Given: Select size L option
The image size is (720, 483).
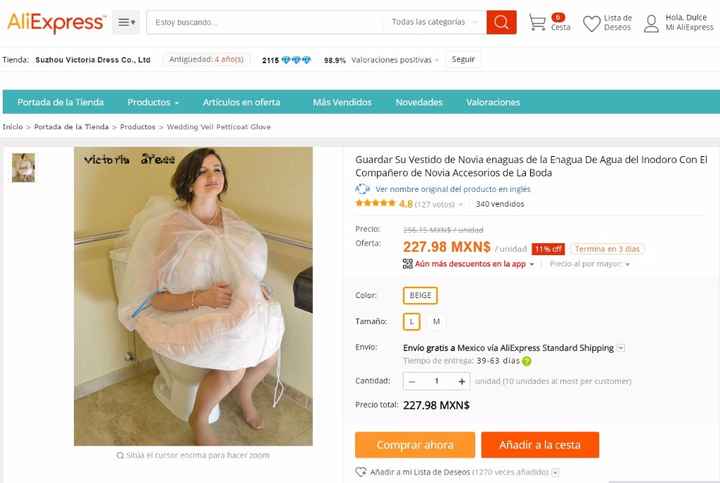Looking at the screenshot, I should pyautogui.click(x=411, y=321).
